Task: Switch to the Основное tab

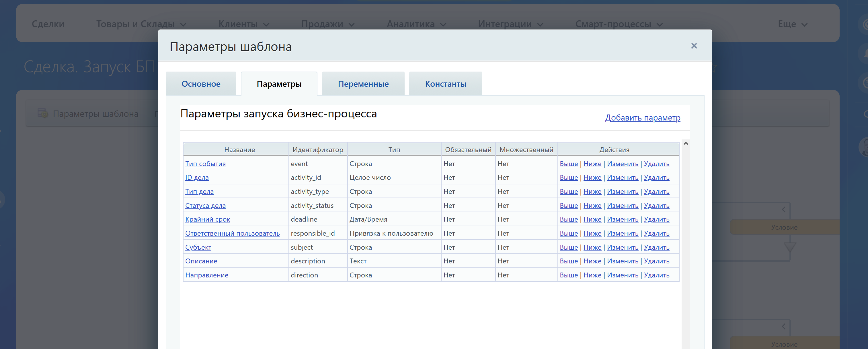Action: (x=201, y=84)
